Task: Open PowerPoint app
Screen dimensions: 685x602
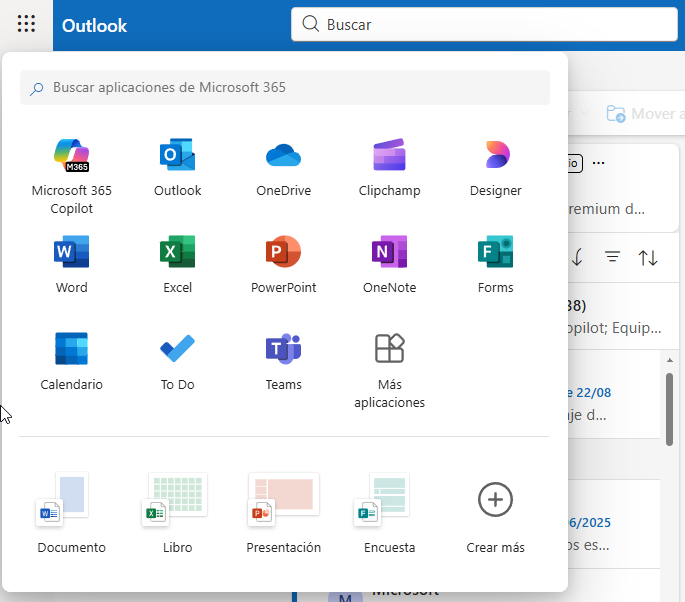Action: pyautogui.click(x=284, y=265)
